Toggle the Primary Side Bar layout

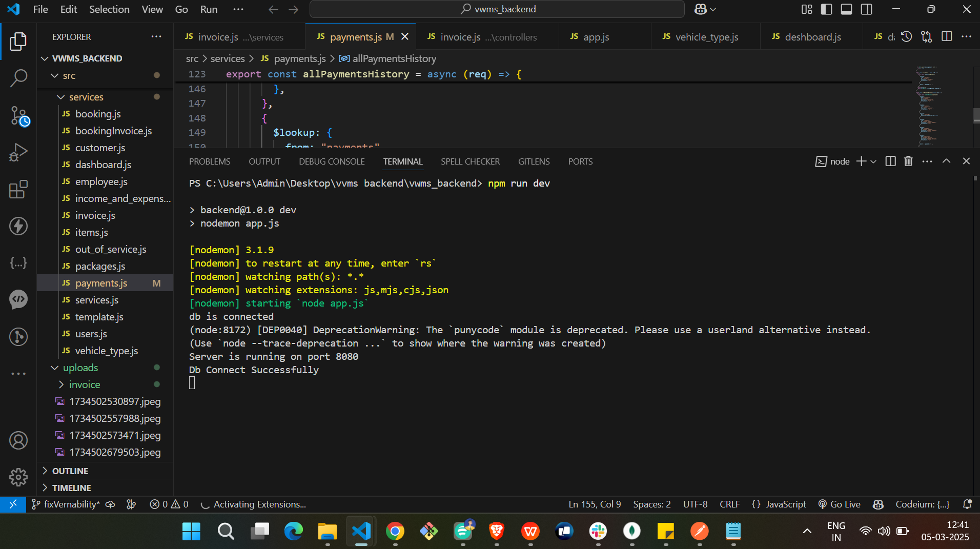coord(826,9)
